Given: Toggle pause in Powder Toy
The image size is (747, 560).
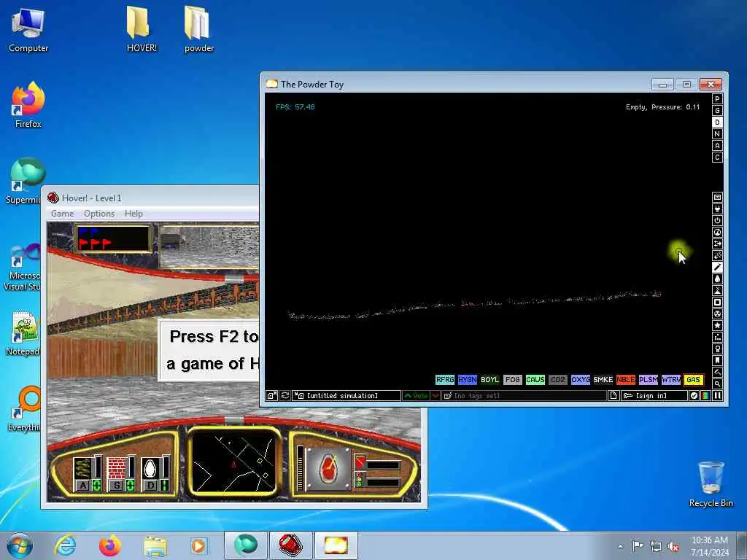Looking at the screenshot, I should click(717, 396).
